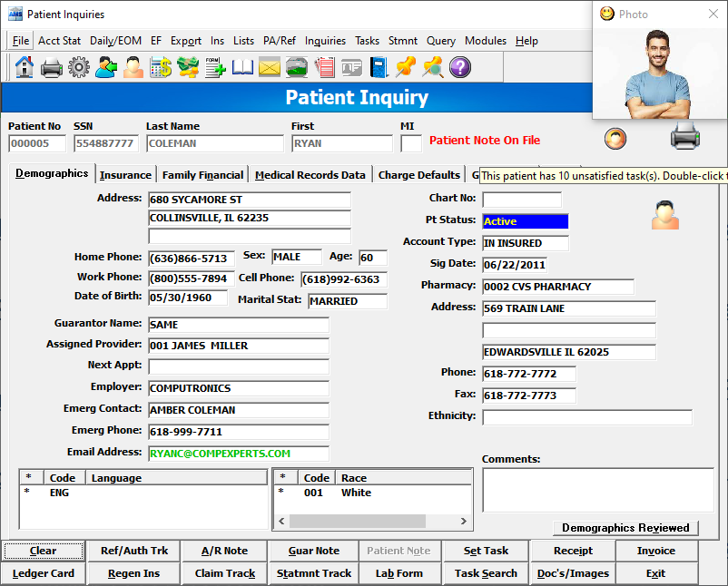Click the Claim Track button
728x586 pixels.
[x=225, y=573]
